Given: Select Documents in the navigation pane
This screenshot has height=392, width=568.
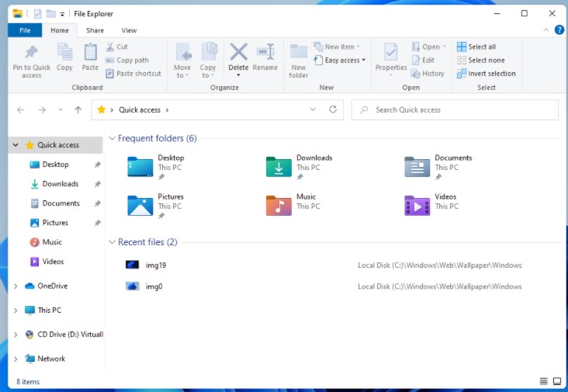Looking at the screenshot, I should tap(61, 203).
